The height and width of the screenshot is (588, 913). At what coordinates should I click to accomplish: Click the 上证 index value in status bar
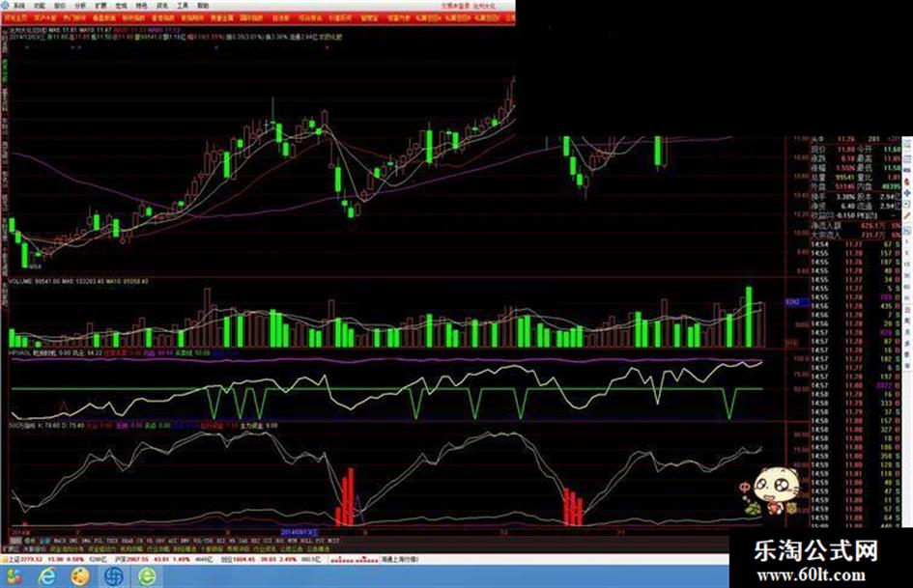coord(31,559)
